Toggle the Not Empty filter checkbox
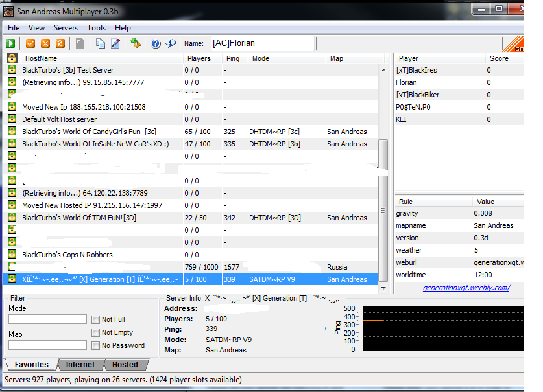543x392 pixels. (96, 332)
